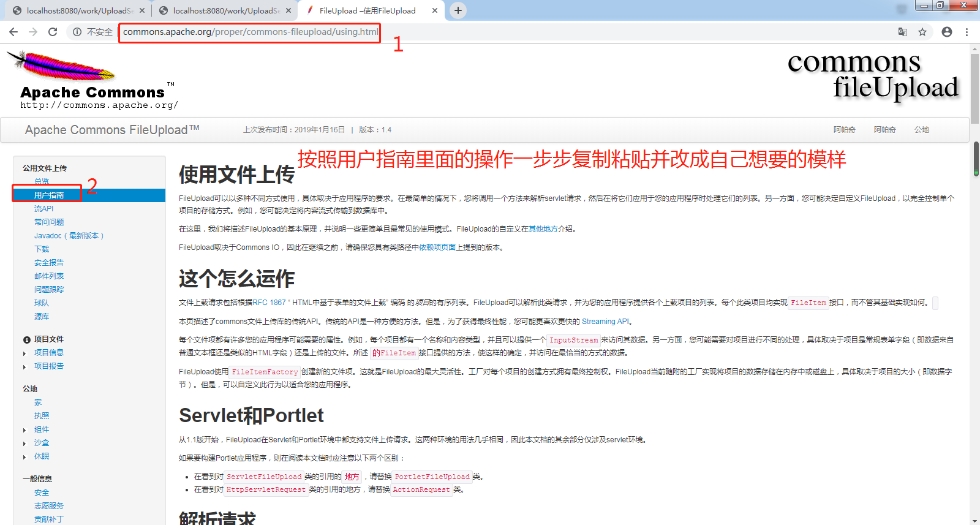Screen dimensions: 980x525
Task: Open the 球队 sidebar link
Action: coord(42,303)
